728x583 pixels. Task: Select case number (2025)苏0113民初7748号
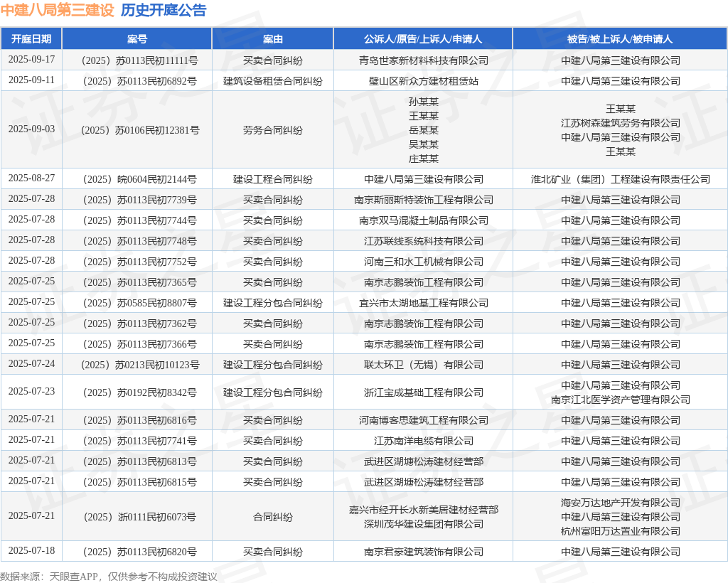click(139, 241)
